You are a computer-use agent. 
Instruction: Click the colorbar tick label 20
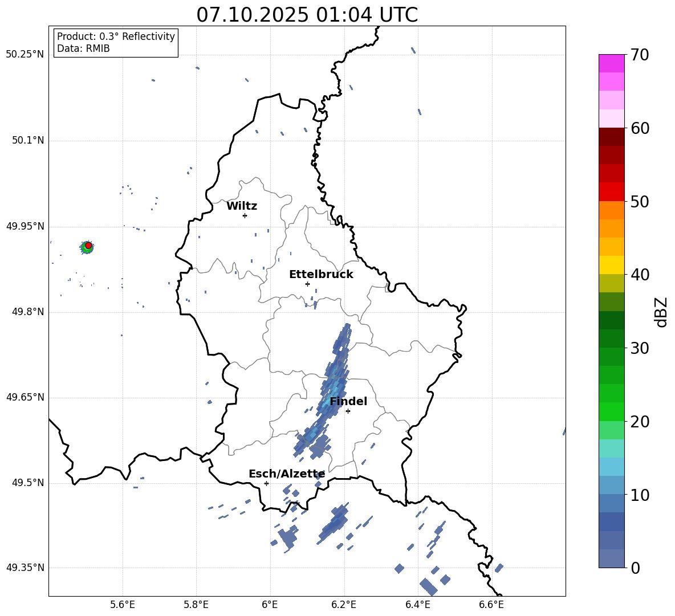(640, 422)
